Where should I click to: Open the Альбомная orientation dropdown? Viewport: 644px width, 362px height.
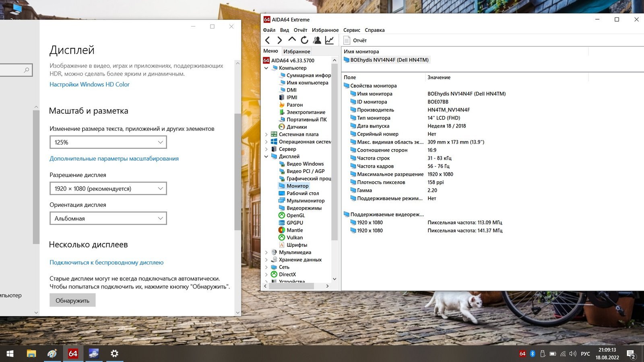pos(108,218)
